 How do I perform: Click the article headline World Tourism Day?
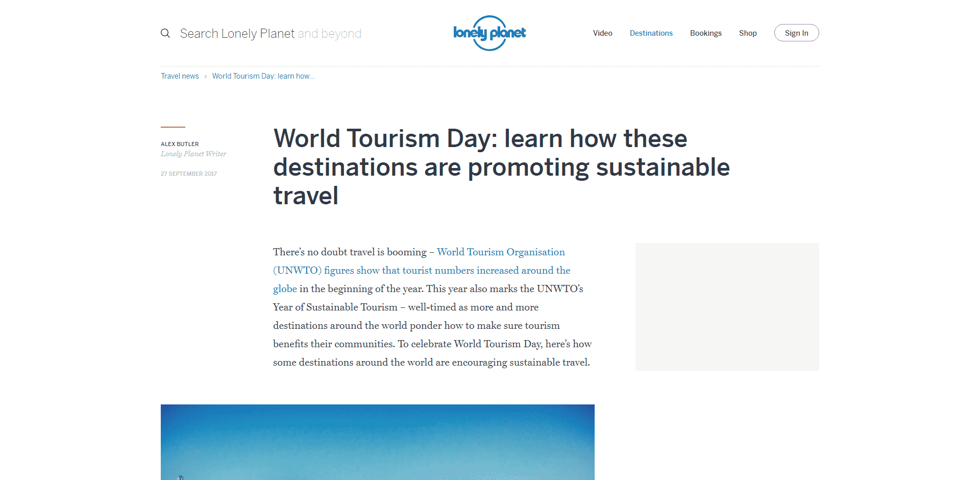[501, 167]
